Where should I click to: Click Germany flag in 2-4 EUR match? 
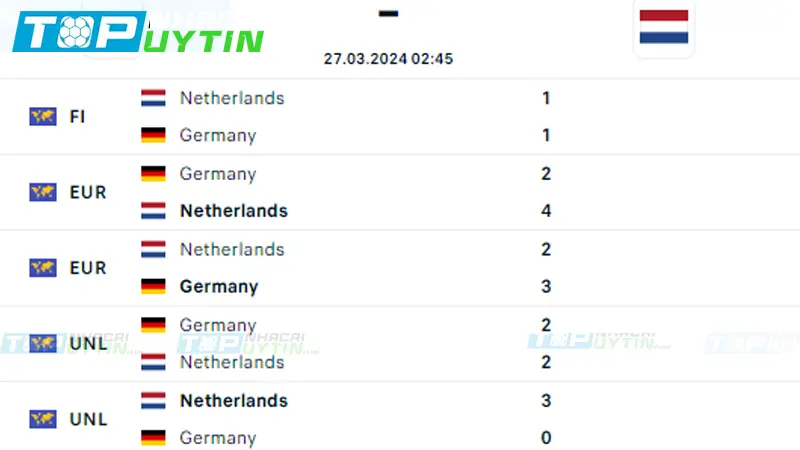coord(153,173)
